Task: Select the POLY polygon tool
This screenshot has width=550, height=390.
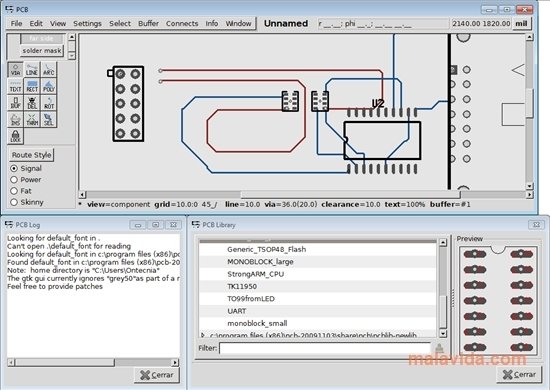Action: 48,86
